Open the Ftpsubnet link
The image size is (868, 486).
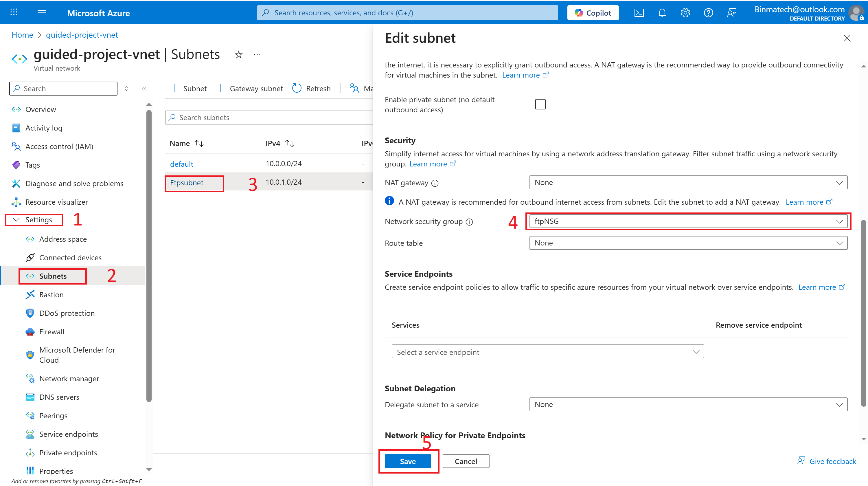point(187,183)
